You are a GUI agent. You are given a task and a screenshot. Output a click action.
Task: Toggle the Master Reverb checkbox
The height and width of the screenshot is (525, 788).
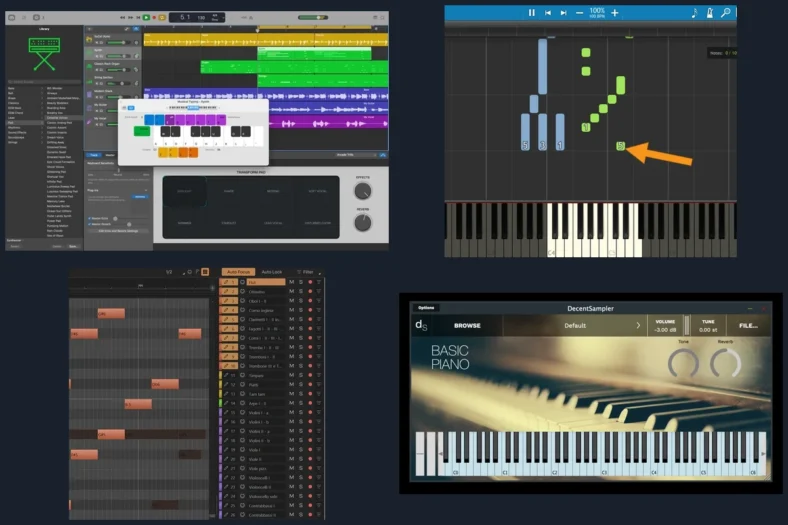pyautogui.click(x=90, y=224)
